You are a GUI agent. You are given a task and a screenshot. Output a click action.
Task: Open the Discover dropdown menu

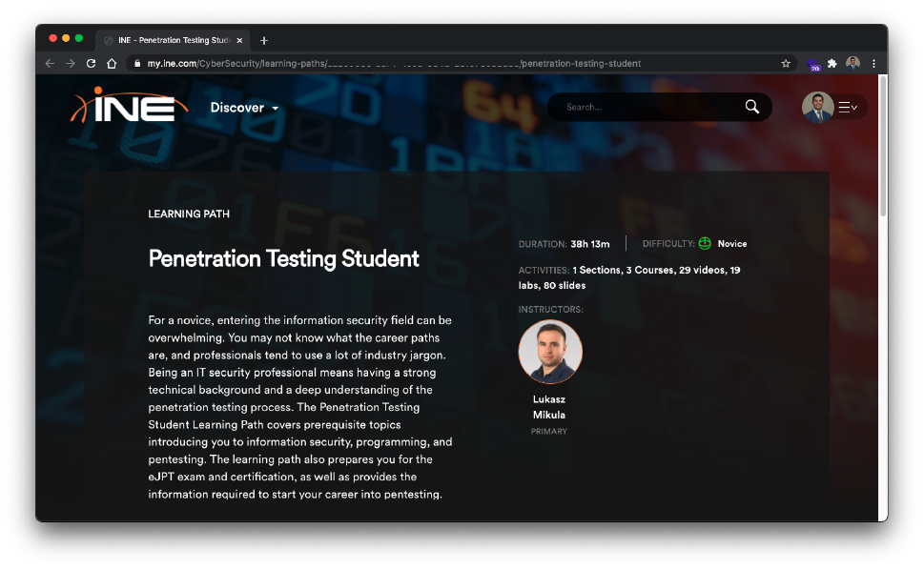tap(244, 108)
